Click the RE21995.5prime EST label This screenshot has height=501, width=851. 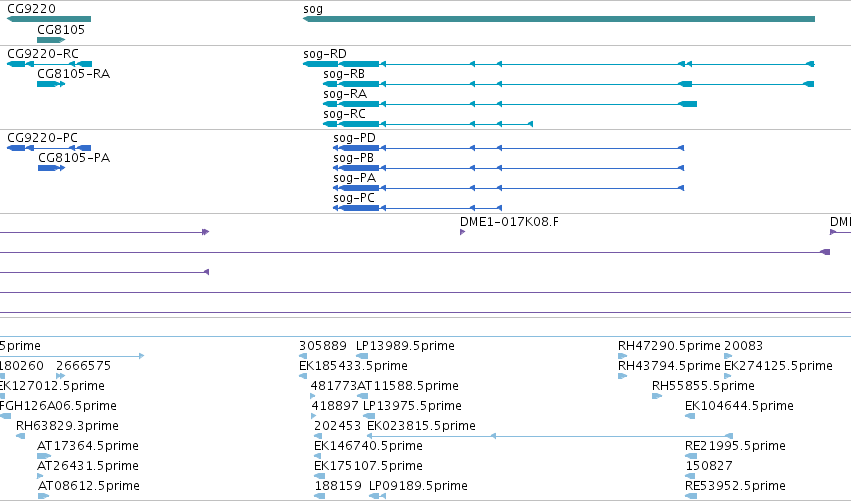pos(735,446)
